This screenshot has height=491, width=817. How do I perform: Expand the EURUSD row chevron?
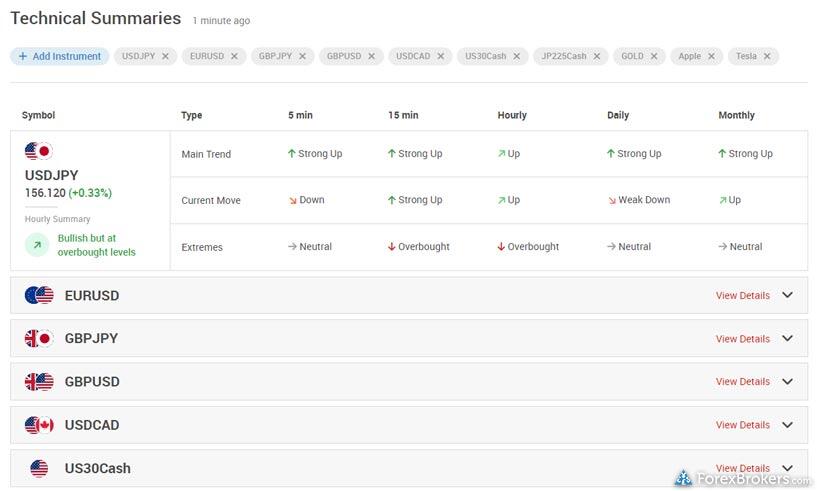pos(787,295)
